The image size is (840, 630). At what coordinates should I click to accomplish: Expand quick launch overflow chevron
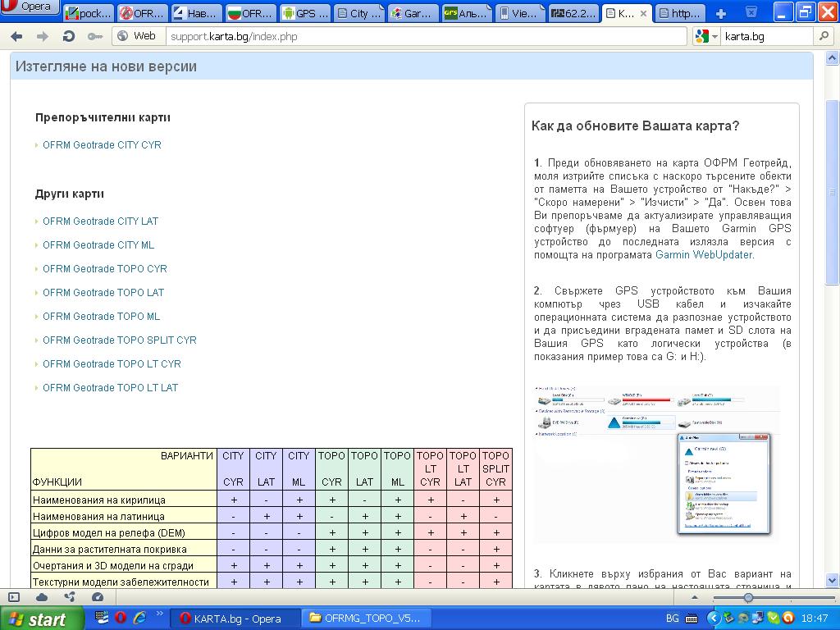160,618
